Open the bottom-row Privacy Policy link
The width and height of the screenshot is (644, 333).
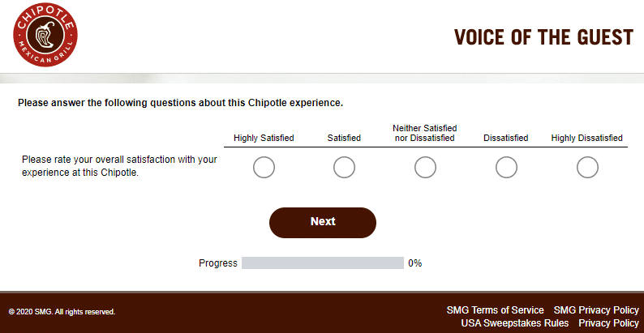coord(608,323)
